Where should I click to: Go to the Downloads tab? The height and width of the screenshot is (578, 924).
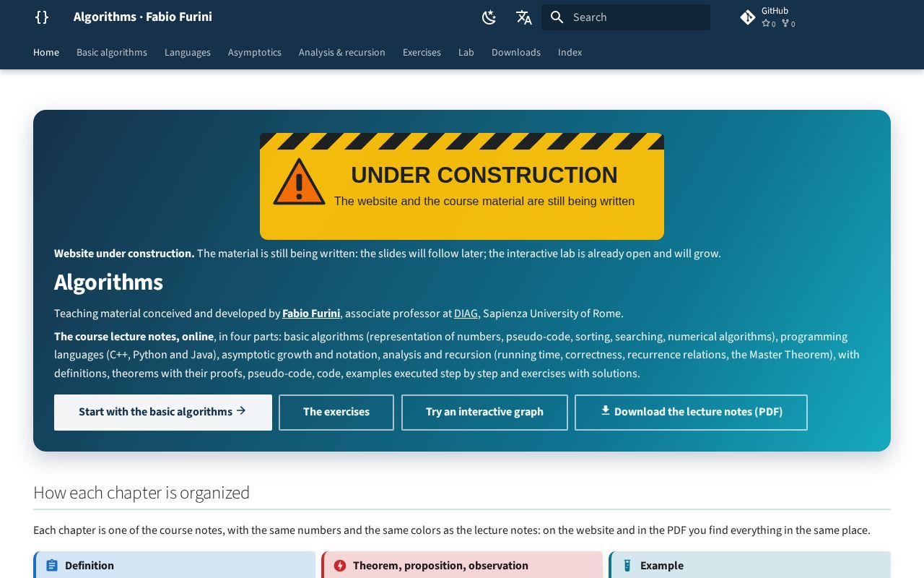516,52
